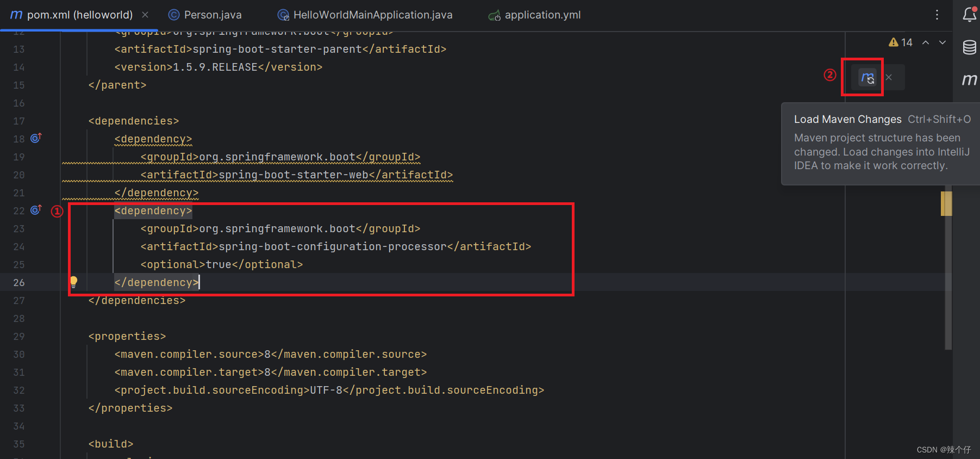Open the Database tool window
The width and height of the screenshot is (980, 459).
969,47
